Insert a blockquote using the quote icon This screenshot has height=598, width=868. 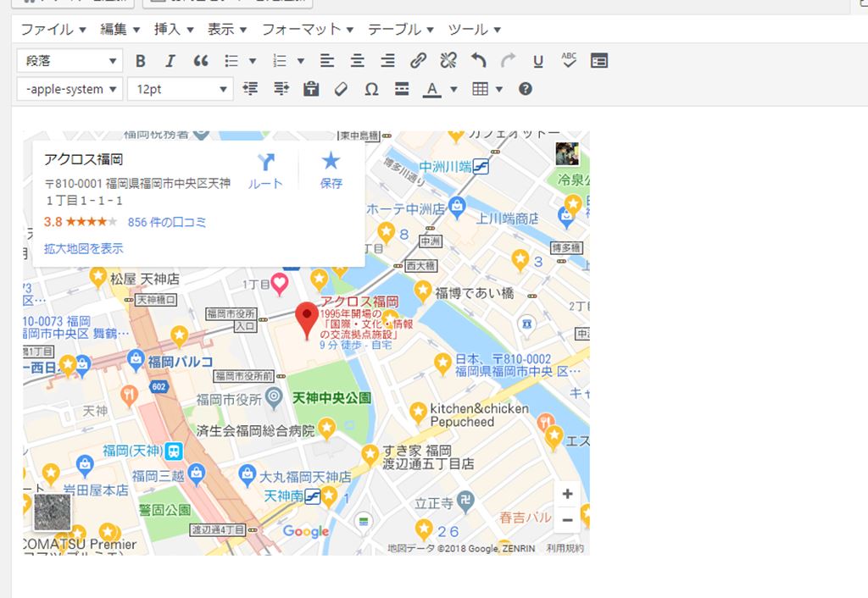tap(201, 61)
